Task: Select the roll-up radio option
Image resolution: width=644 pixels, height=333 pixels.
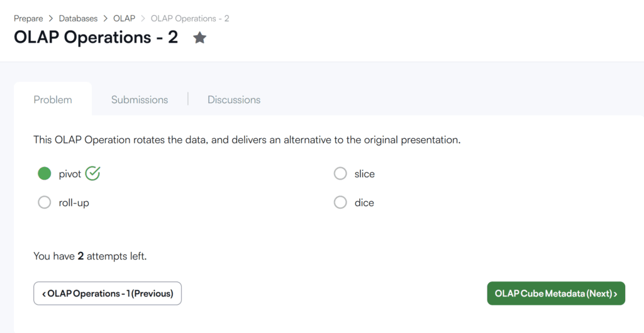Action: point(45,202)
